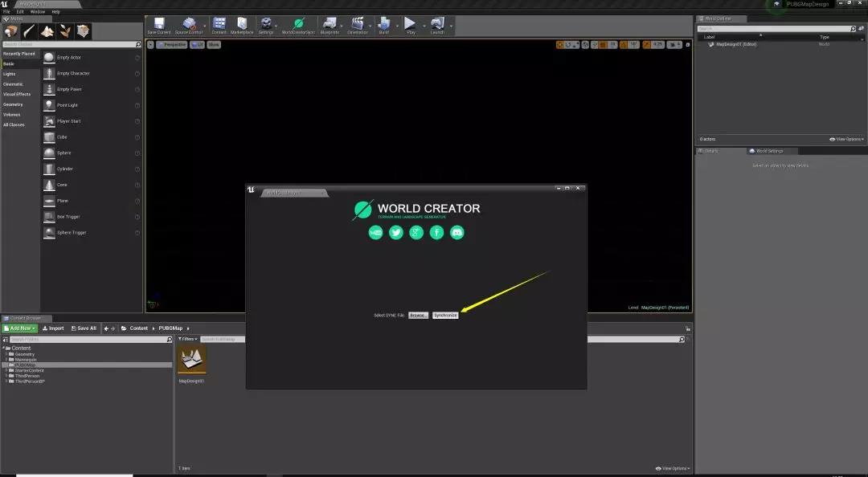The width and height of the screenshot is (868, 477).
Task: Open World Creator YouTube icon link
Action: (375, 232)
